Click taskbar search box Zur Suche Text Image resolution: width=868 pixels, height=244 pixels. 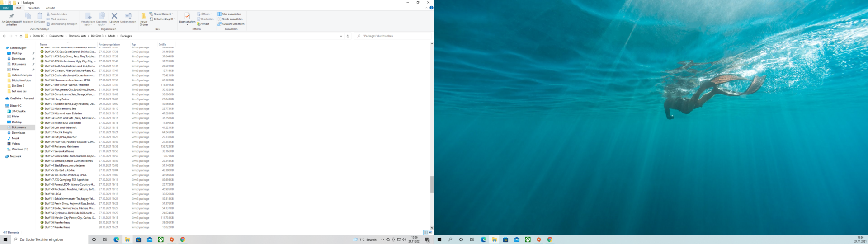[50, 239]
